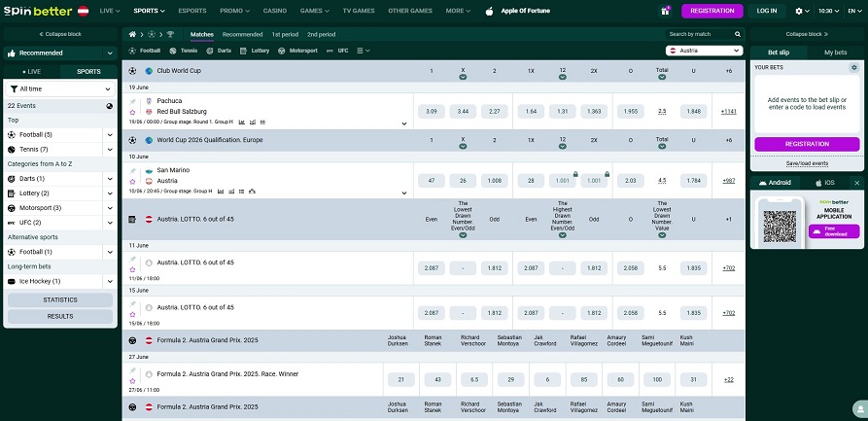Open My bets tab
This screenshot has height=421, width=868.
835,53
